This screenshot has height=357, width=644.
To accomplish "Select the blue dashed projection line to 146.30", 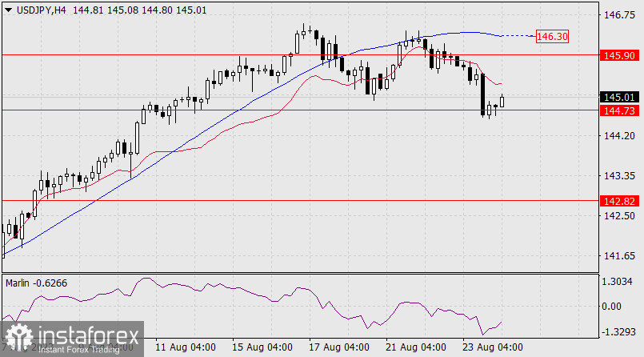I will (x=518, y=36).
